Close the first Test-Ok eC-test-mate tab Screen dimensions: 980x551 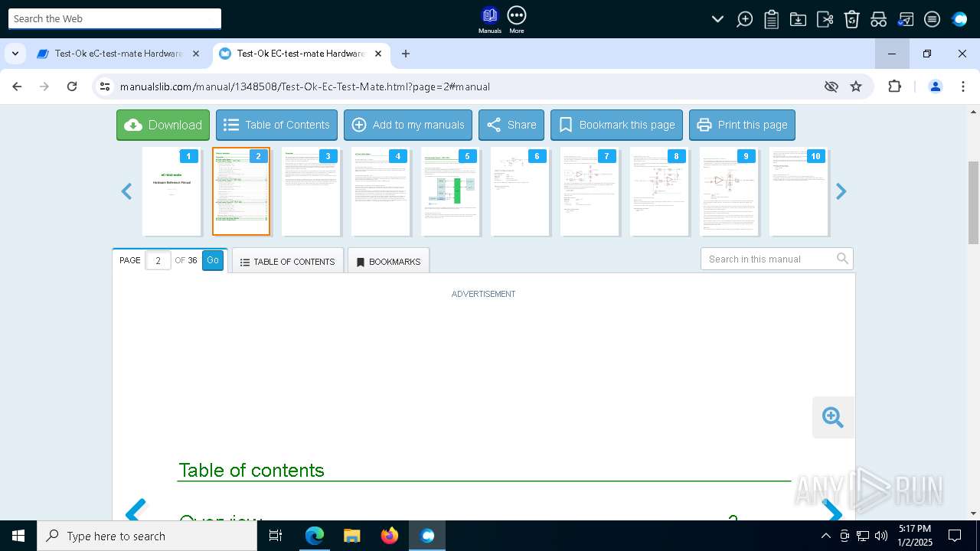[196, 54]
